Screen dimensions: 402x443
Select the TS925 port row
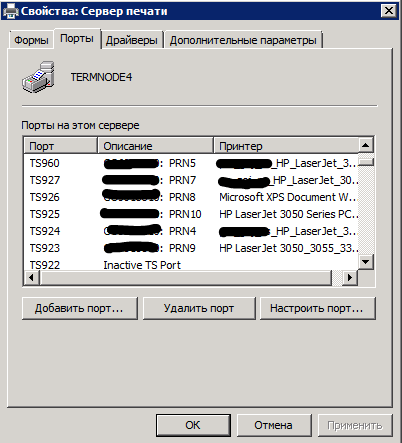[191, 214]
